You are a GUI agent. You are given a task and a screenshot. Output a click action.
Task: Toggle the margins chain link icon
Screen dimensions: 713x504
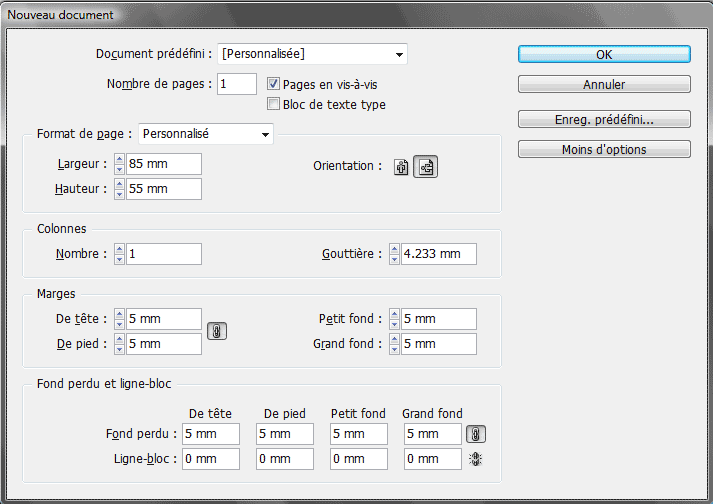(x=216, y=332)
